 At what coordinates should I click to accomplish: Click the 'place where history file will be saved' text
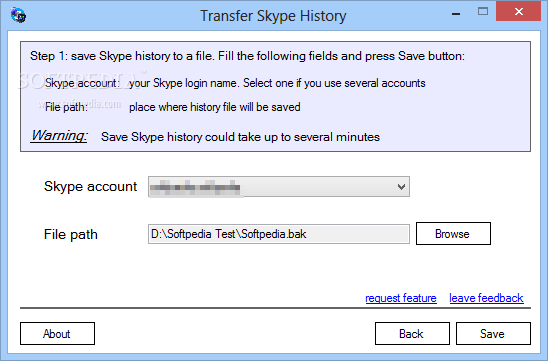point(215,107)
